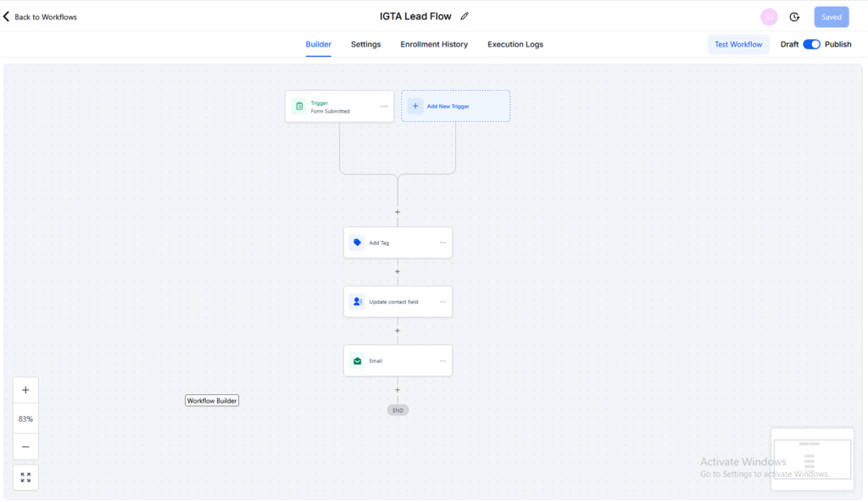Zoom in with the plus control
This screenshot has height=502, width=868.
[x=25, y=389]
